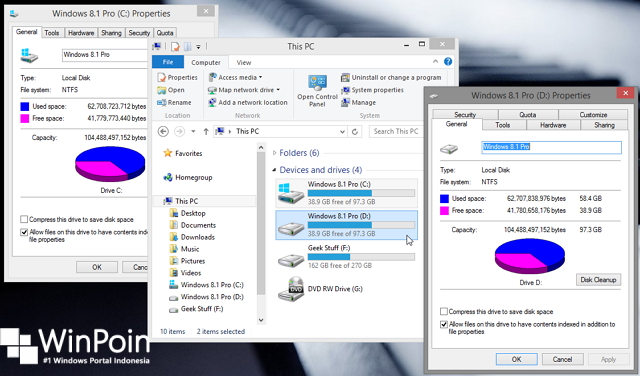
Task: Click Cancel in D: Properties dialog
Action: tap(562, 359)
